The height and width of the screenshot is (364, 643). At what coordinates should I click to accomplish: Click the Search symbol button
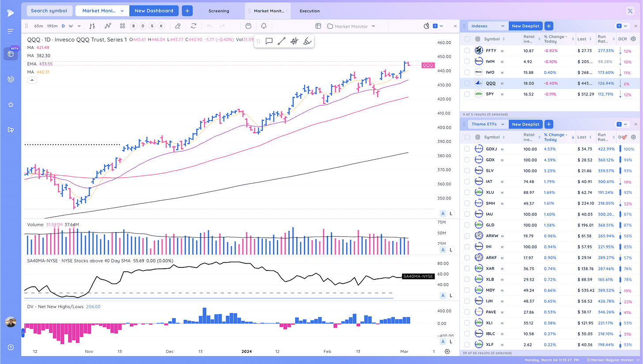pyautogui.click(x=49, y=11)
